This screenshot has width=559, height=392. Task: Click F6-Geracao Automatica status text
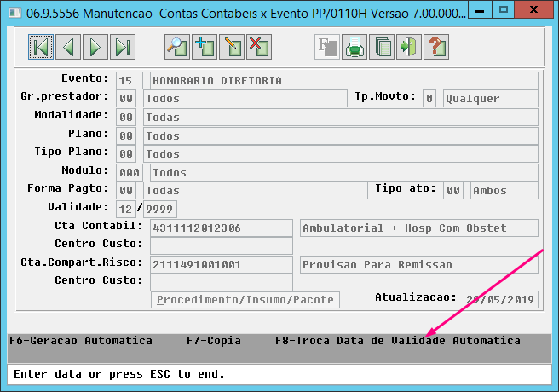pos(81,341)
